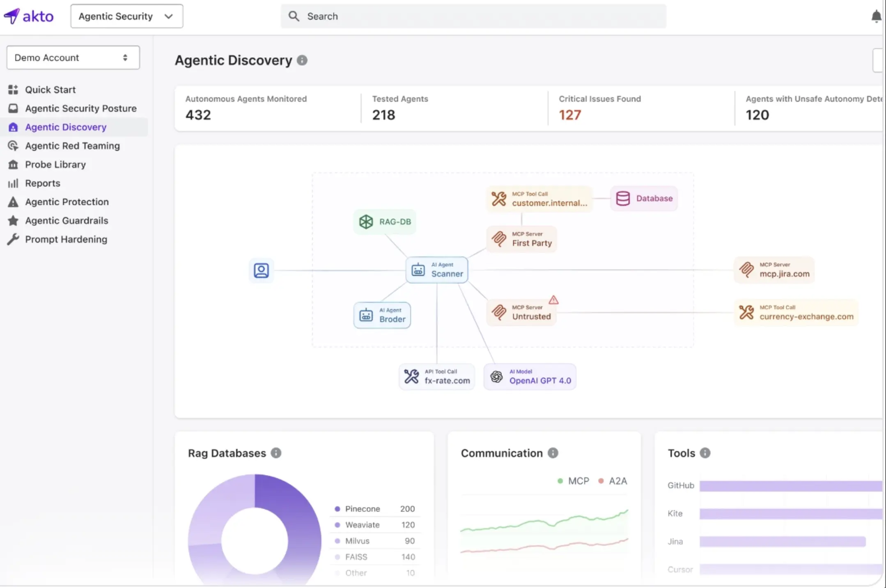Open the Agentic Security product dropdown
Screen dimensions: 886x588
click(126, 16)
